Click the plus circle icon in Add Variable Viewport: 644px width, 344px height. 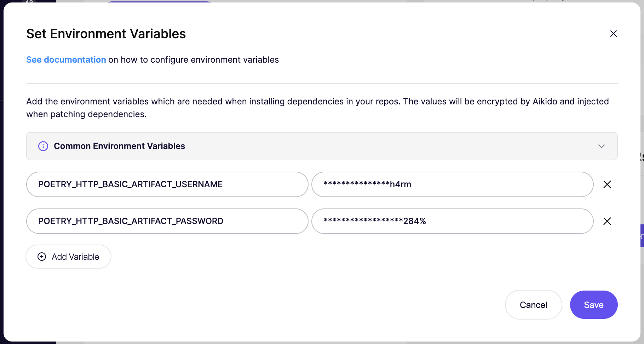42,257
